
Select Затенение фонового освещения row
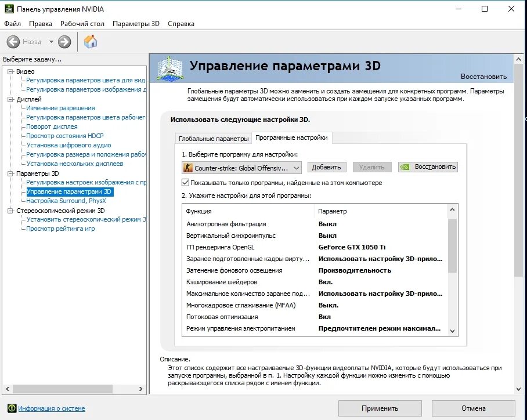coord(315,270)
